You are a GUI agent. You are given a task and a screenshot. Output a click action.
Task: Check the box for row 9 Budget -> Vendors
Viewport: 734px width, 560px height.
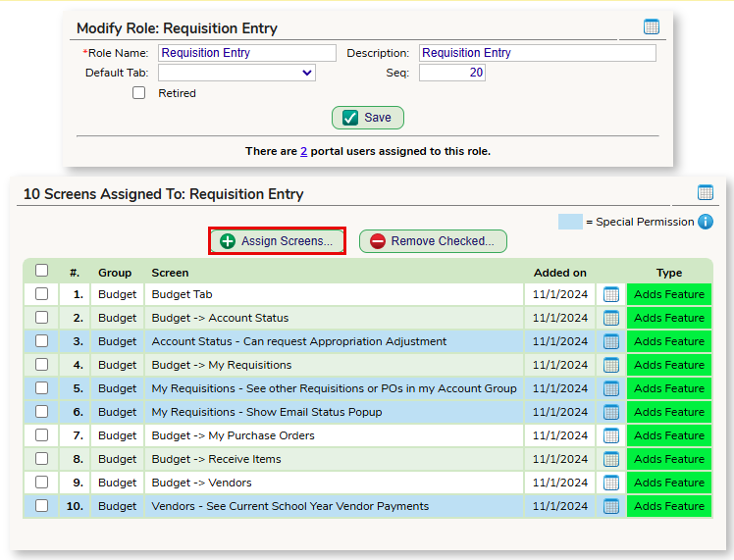click(41, 482)
